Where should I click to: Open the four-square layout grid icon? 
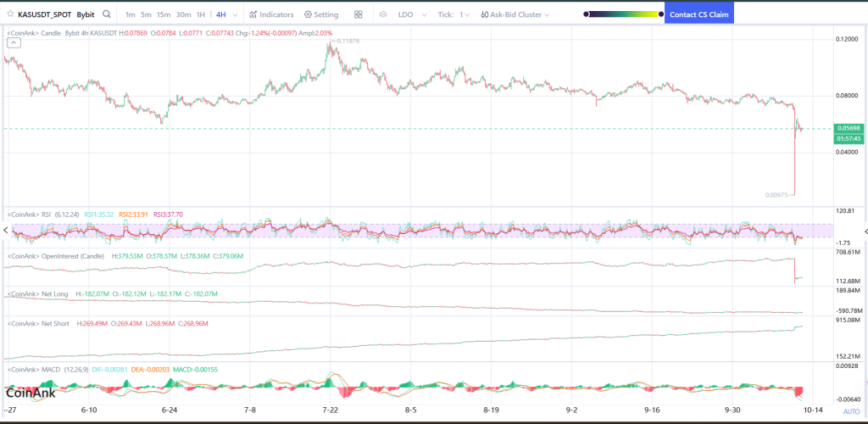click(x=359, y=14)
